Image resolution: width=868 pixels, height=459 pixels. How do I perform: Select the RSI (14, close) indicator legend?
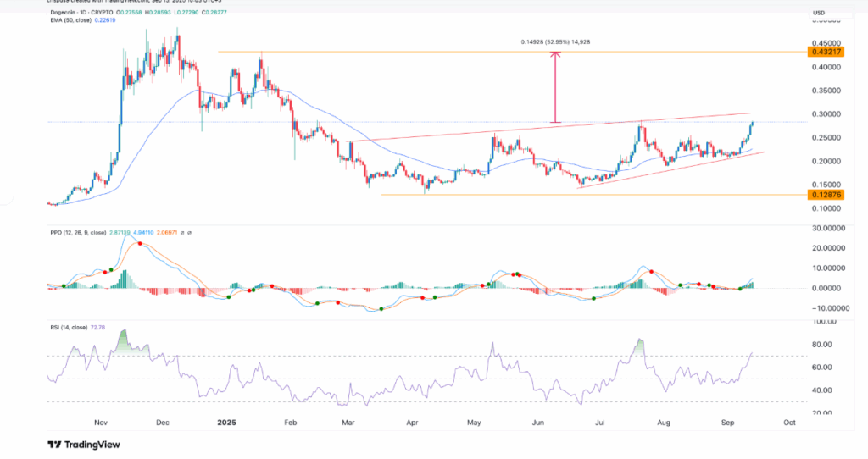pyautogui.click(x=70, y=324)
